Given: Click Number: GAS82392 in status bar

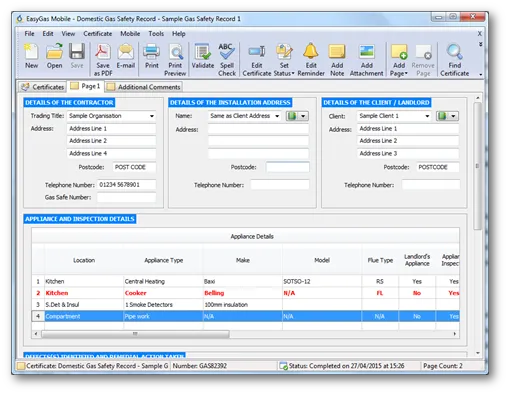Looking at the screenshot, I should (x=200, y=366).
